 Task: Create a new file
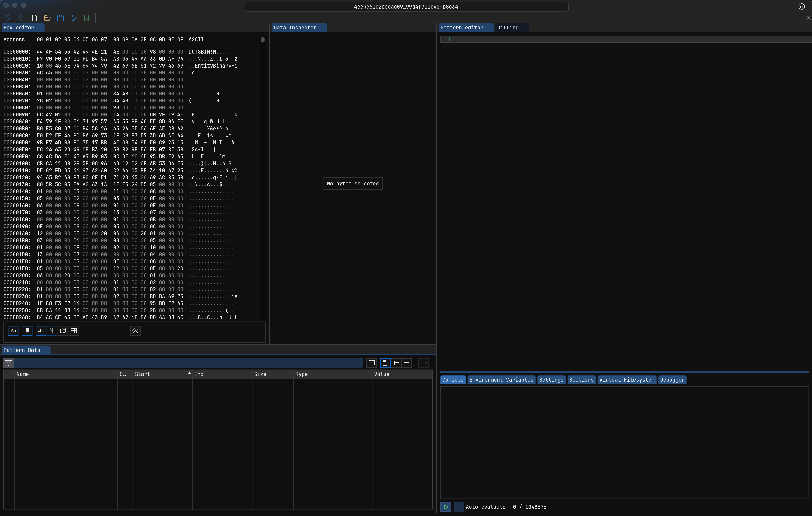point(34,18)
